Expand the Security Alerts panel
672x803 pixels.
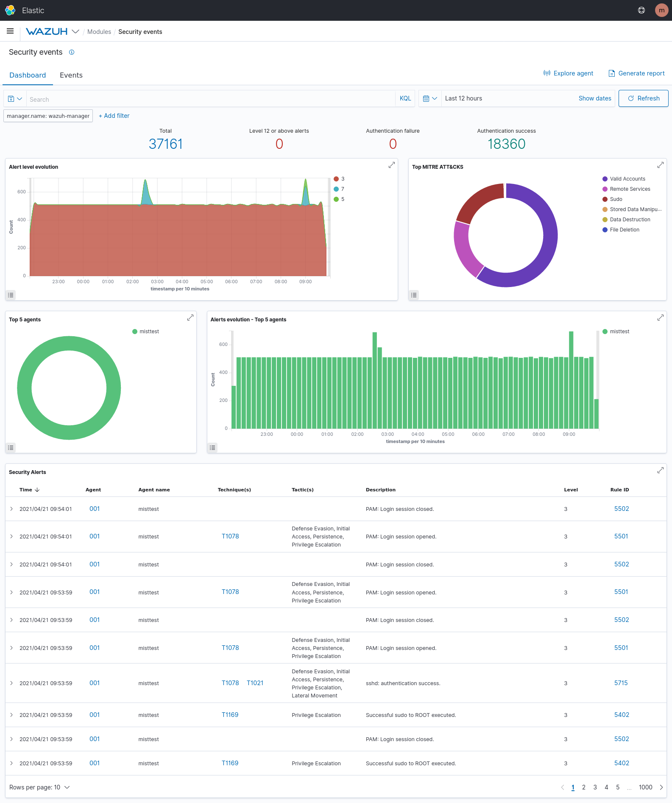click(x=661, y=470)
